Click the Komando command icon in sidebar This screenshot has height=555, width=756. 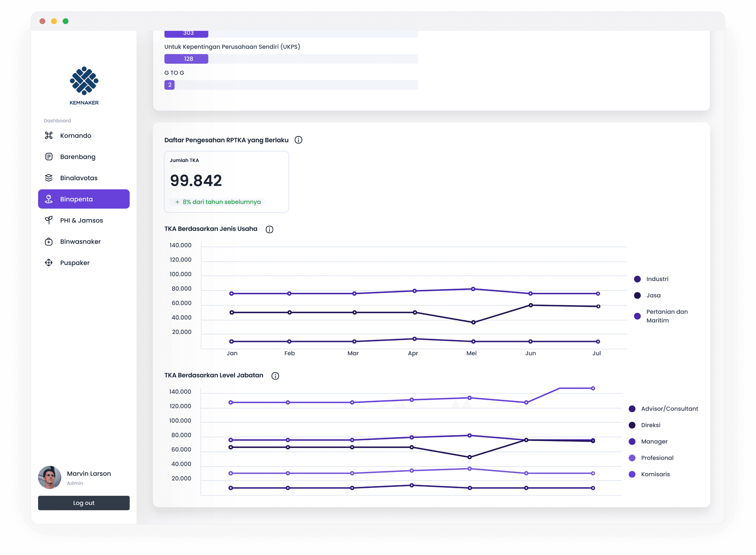tap(49, 135)
